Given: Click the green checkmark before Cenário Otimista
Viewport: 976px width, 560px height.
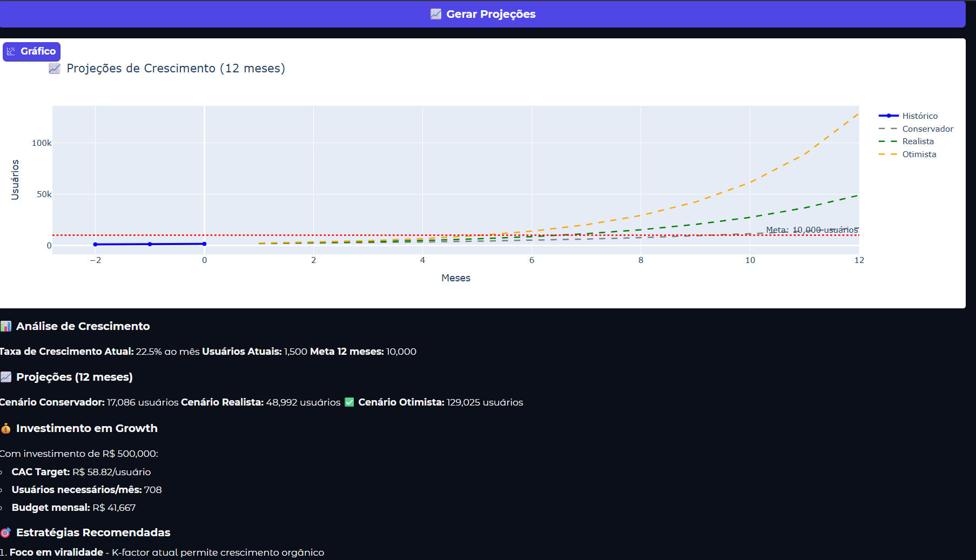Looking at the screenshot, I should 349,402.
